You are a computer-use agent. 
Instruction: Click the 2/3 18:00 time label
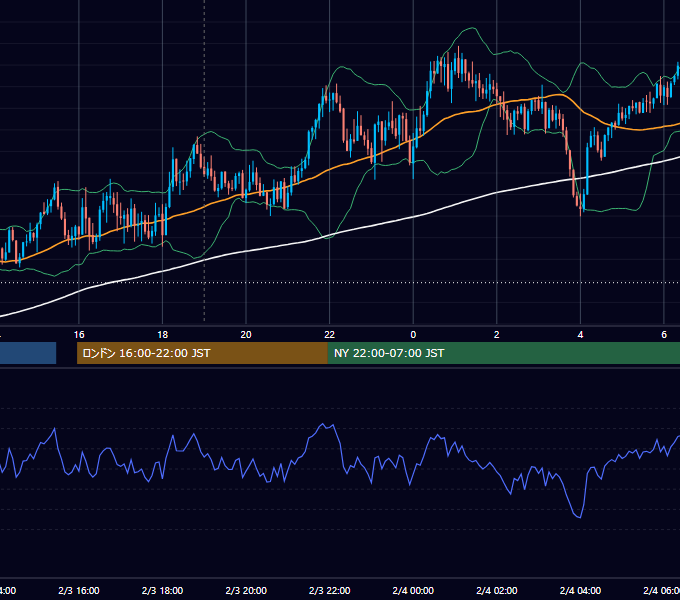pyautogui.click(x=163, y=591)
